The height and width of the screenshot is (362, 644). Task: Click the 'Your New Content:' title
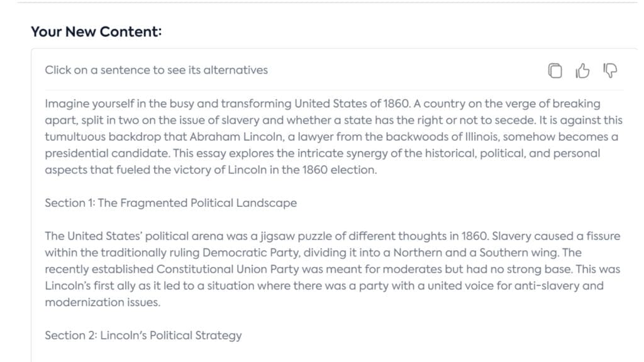96,31
